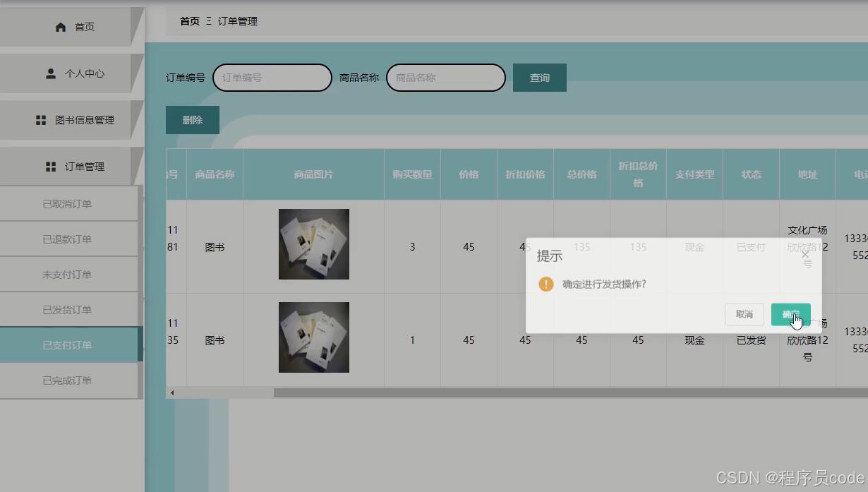The width and height of the screenshot is (868, 492).
Task: Open 首页 in the sidebar
Action: (66, 27)
